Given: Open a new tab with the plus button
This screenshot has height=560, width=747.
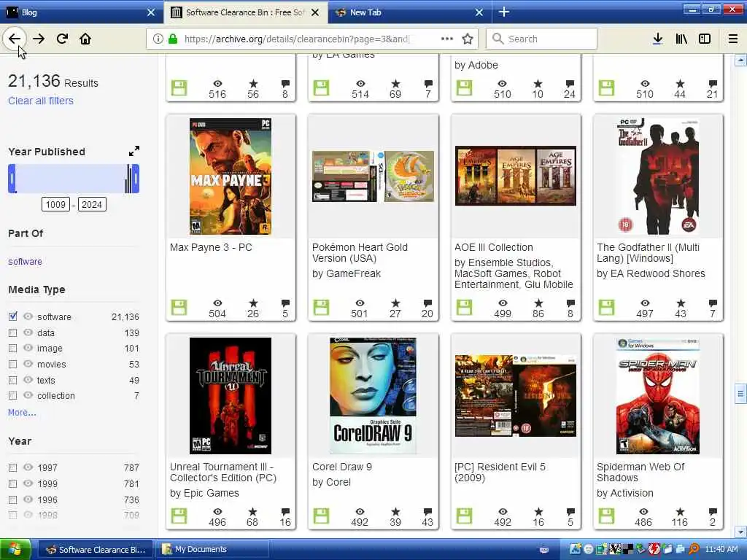Looking at the screenshot, I should coord(504,12).
